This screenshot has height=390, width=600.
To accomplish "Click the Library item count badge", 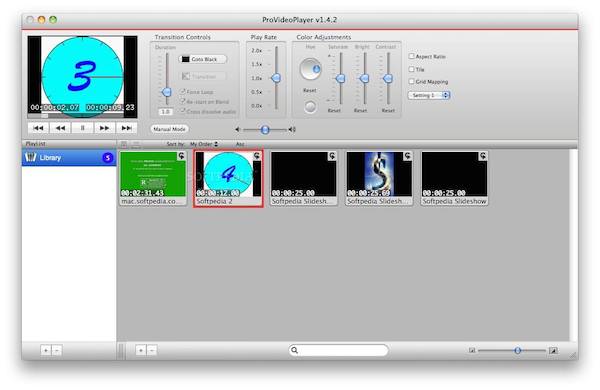I will [x=108, y=158].
